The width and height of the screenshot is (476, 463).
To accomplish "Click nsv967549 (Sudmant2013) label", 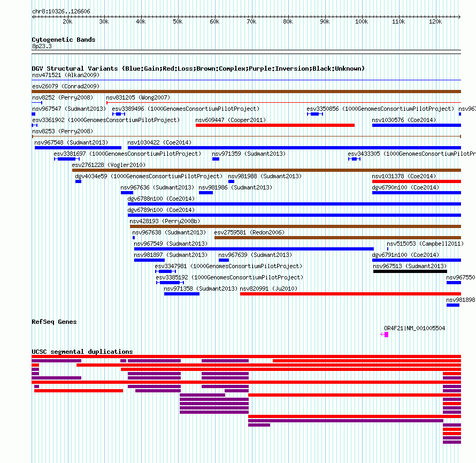I will point(171,244).
